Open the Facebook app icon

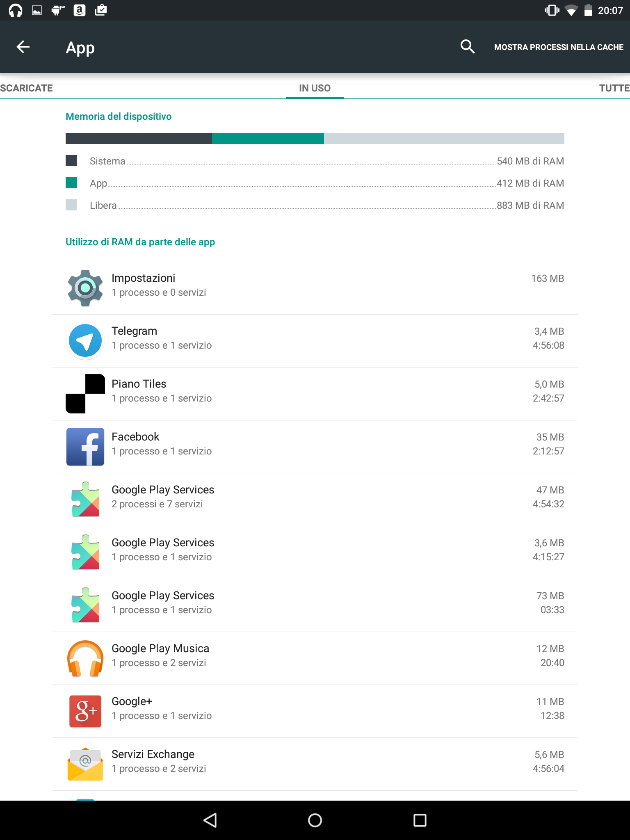(x=85, y=447)
